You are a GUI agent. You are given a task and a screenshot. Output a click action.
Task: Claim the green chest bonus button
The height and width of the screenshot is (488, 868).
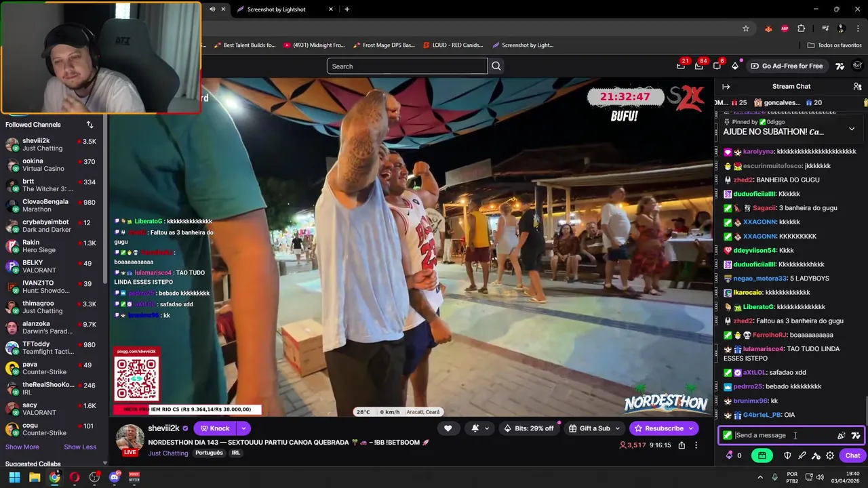pyautogui.click(x=762, y=455)
